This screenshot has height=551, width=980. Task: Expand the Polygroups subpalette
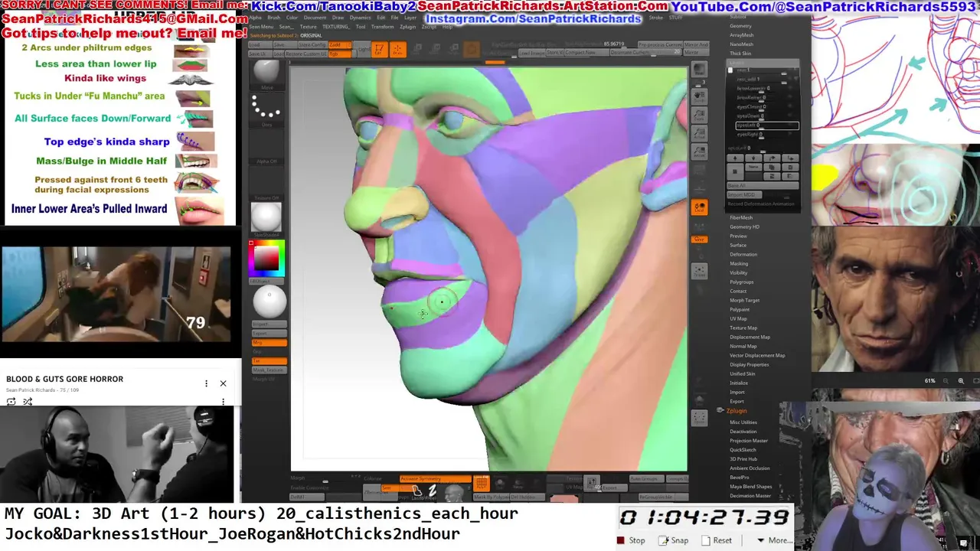(x=742, y=282)
